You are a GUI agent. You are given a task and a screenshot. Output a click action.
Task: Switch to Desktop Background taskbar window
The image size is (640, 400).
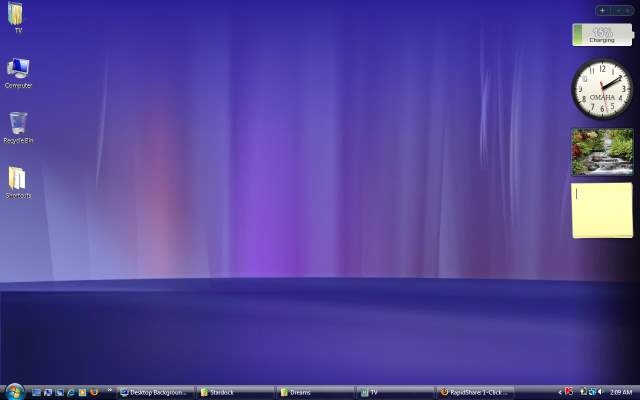pyautogui.click(x=156, y=393)
